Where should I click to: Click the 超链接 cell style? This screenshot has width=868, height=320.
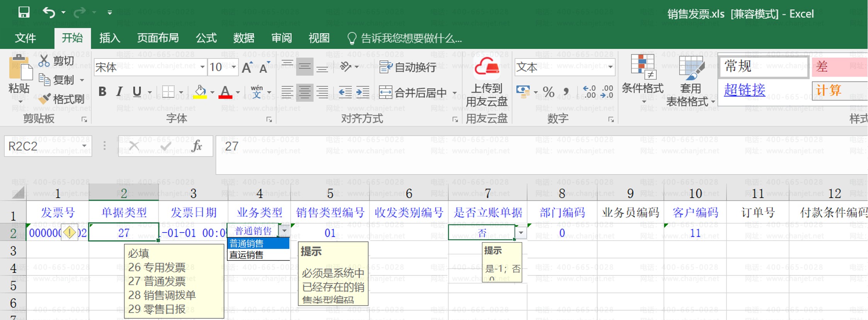click(744, 90)
